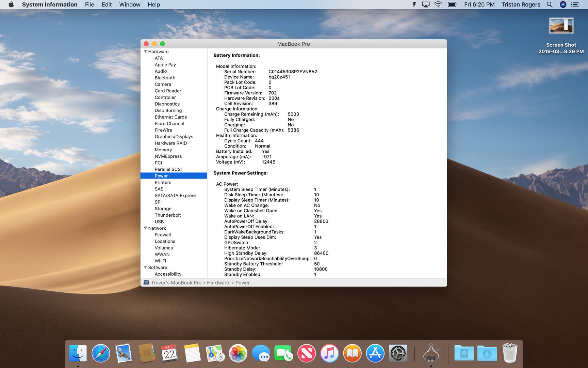Collapse the Software section triangle

145,267
